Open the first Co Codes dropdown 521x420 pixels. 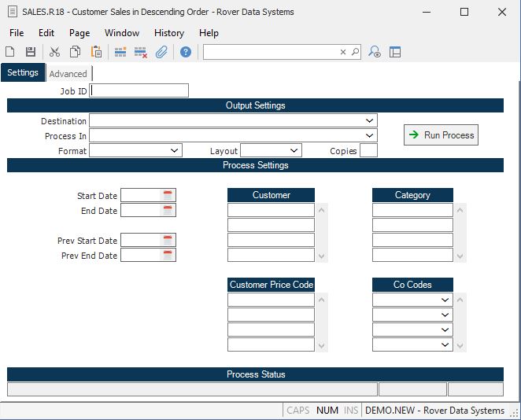pyautogui.click(x=445, y=300)
